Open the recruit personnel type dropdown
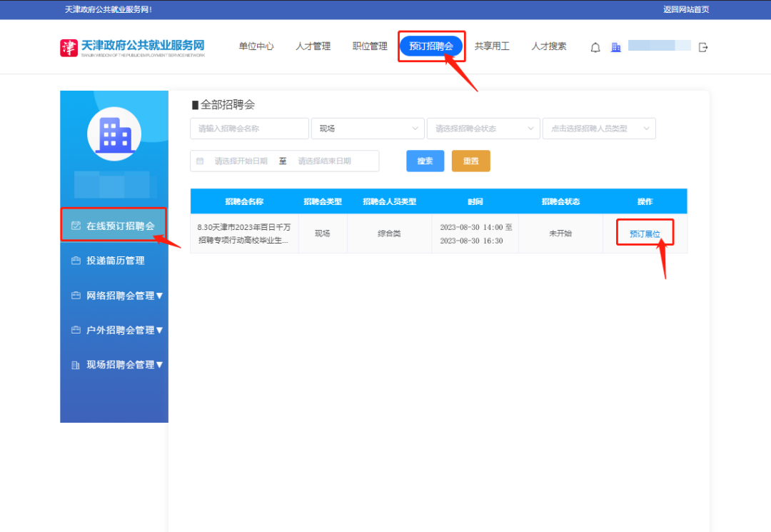Image resolution: width=771 pixels, height=532 pixels. [599, 129]
